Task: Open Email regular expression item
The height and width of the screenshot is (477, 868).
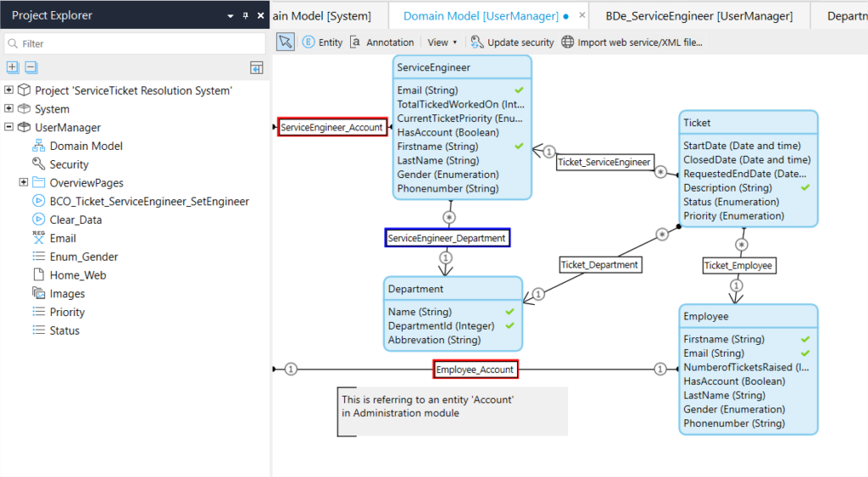Action: coord(63,238)
